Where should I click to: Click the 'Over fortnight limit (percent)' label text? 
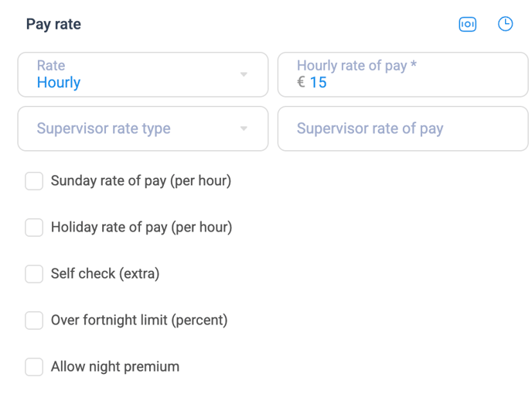click(139, 320)
